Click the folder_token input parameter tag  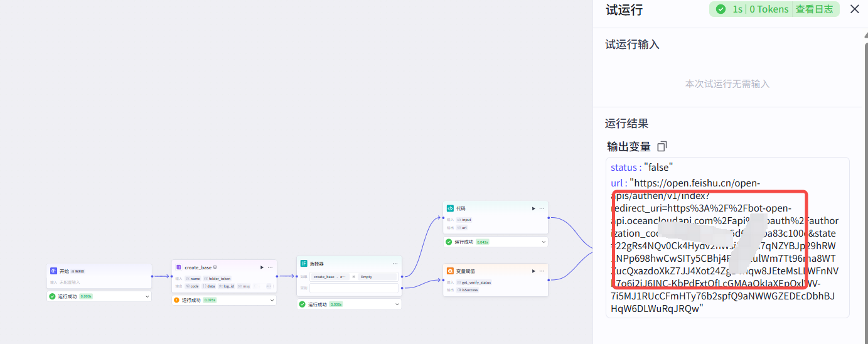[x=217, y=278]
